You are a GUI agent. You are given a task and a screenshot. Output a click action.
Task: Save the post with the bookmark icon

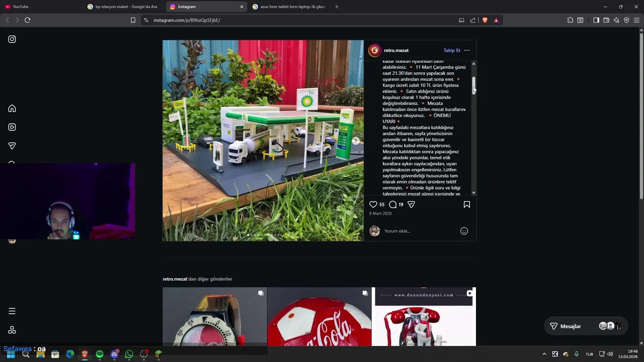click(467, 205)
